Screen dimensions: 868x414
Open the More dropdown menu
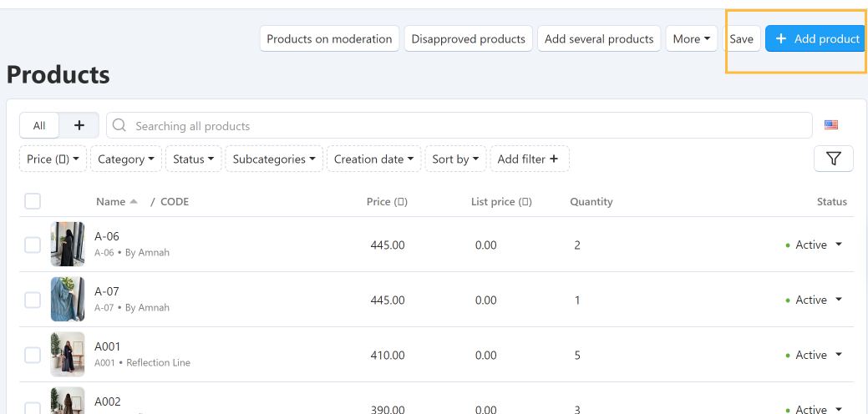coord(692,38)
